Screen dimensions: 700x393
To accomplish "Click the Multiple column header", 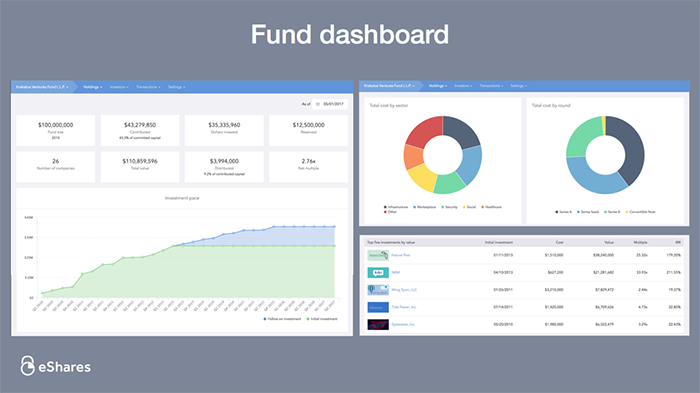I will [x=641, y=242].
